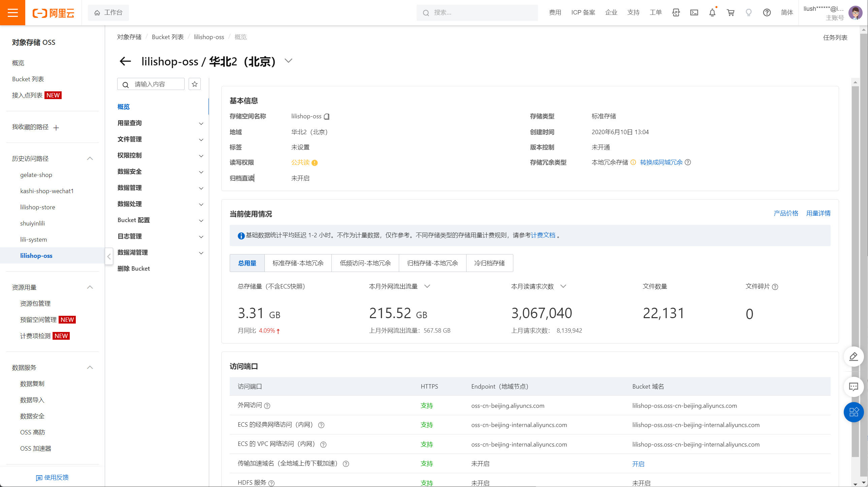Open kashi-shop-wechat1 history path
868x487 pixels.
click(x=47, y=191)
